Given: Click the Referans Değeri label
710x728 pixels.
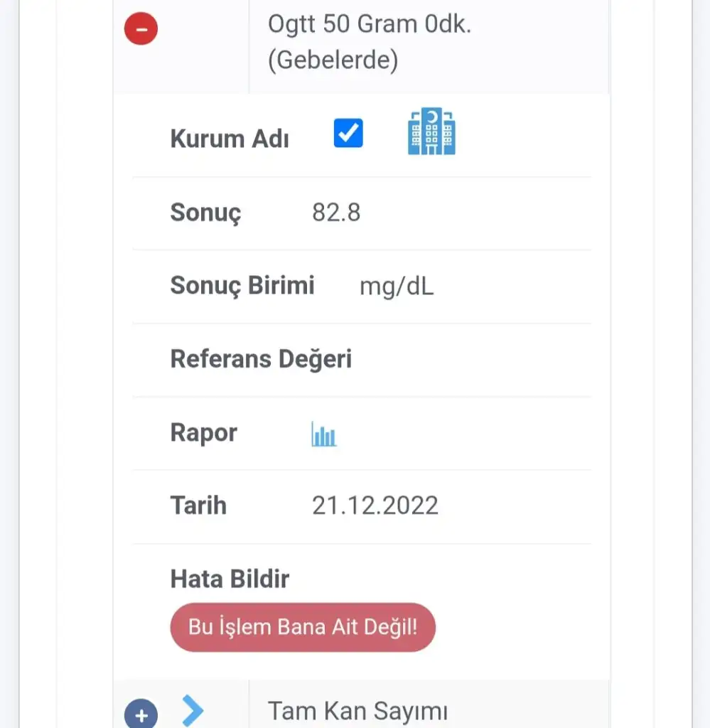Looking at the screenshot, I should coord(261,359).
